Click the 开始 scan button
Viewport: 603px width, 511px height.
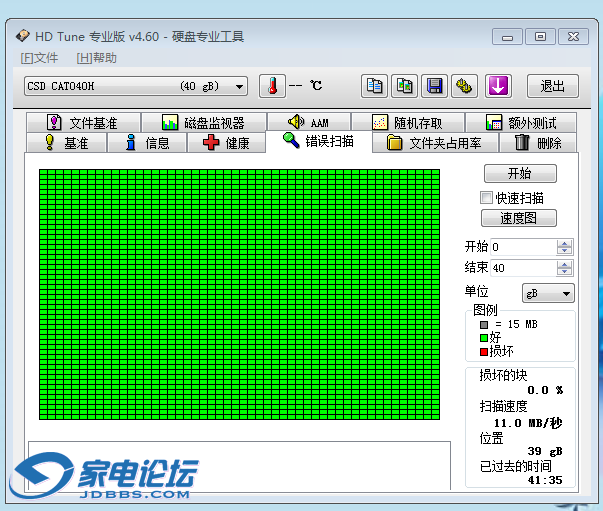pyautogui.click(x=520, y=173)
